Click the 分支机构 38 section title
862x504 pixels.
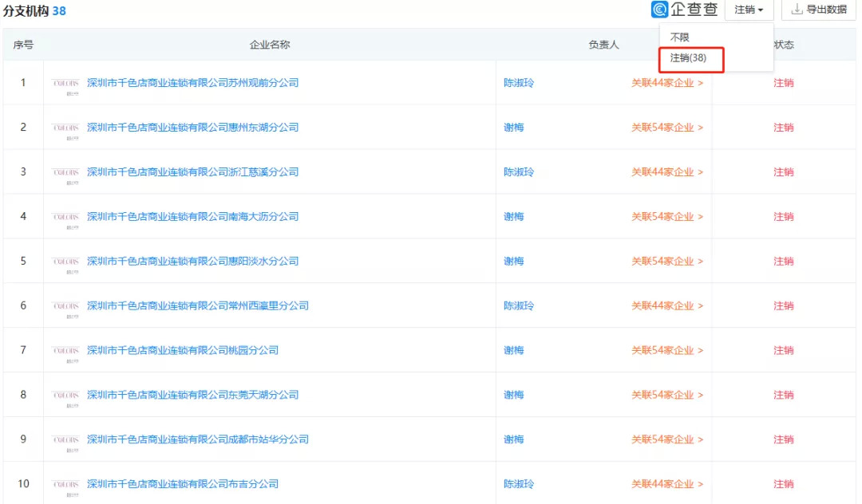click(34, 11)
